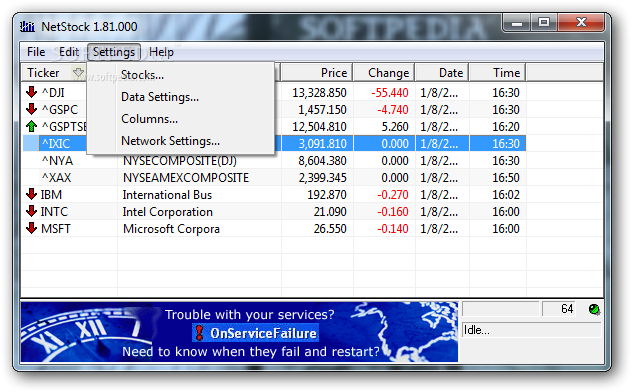
Task: Click the price 1,457.150 cell
Action: coord(322,110)
